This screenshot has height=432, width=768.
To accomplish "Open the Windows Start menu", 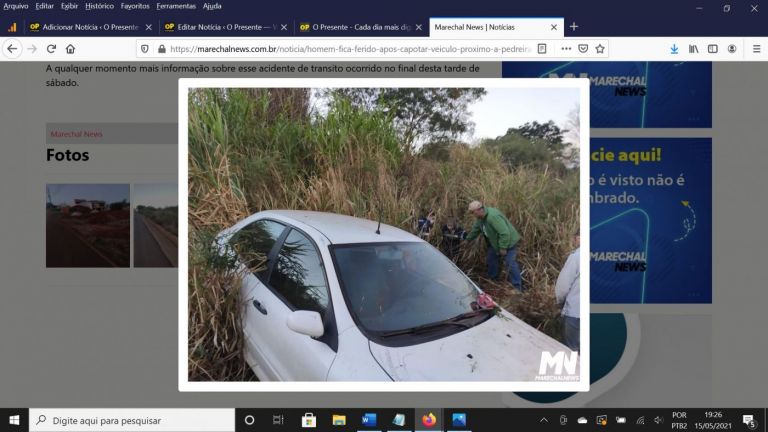I will [14, 420].
